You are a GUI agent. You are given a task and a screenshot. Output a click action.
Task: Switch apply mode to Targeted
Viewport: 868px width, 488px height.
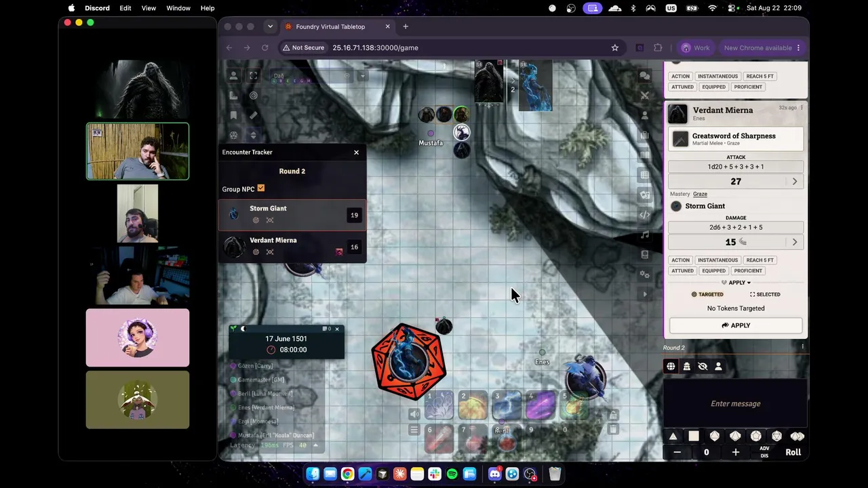707,294
